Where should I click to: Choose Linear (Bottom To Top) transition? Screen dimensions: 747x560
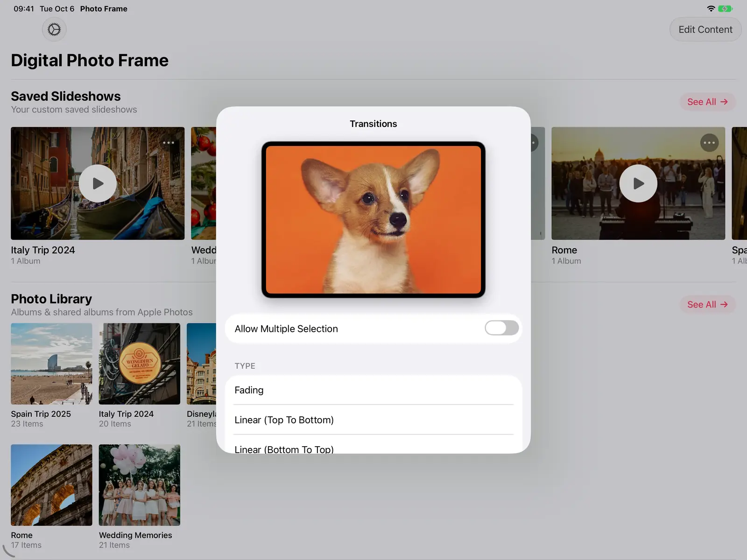373,446
